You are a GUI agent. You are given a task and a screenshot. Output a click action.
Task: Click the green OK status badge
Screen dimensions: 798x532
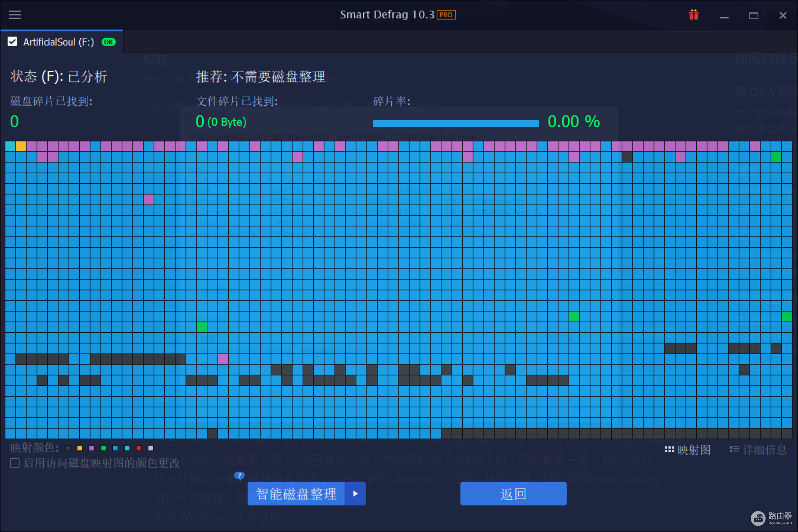point(108,42)
